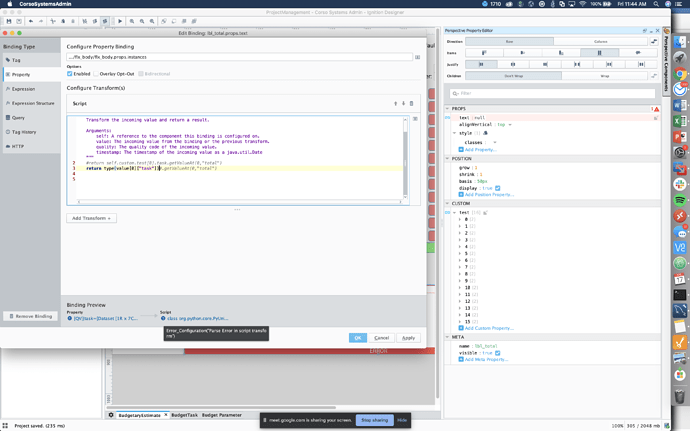The image size is (690, 431).
Task: Collapse the META section
Action: 448,337
